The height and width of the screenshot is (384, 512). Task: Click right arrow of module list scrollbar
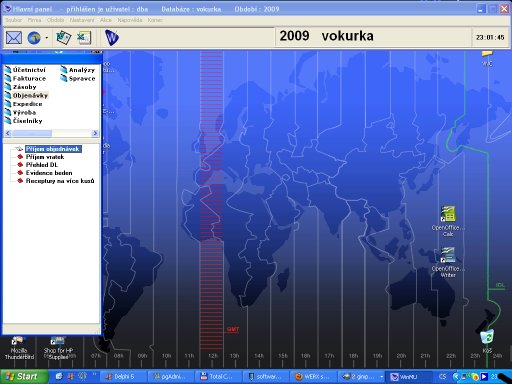point(95,133)
